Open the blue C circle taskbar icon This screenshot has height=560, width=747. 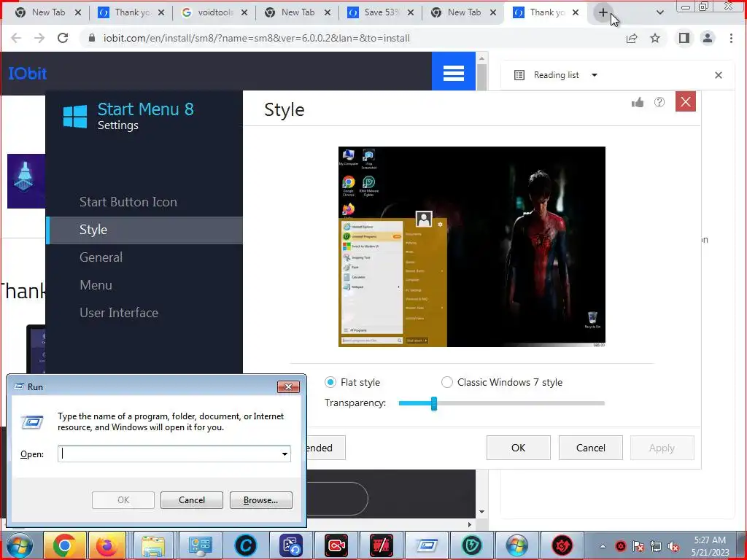[247, 545]
